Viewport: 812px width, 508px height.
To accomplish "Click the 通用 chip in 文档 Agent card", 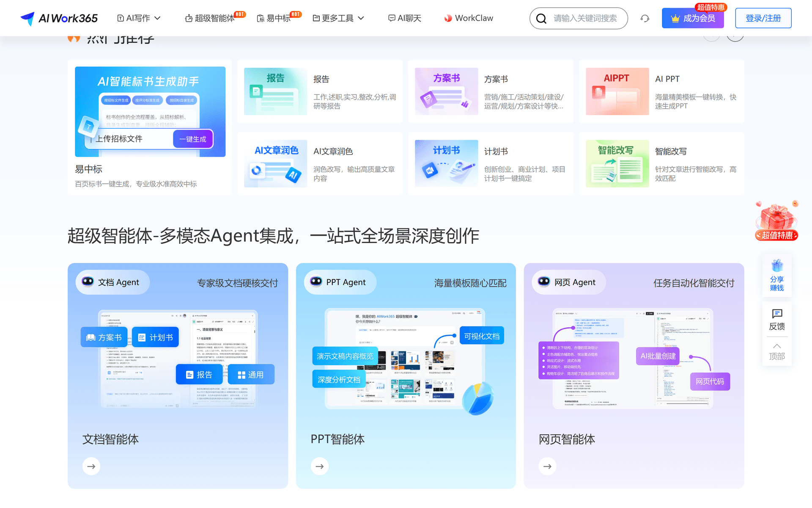I will [251, 375].
